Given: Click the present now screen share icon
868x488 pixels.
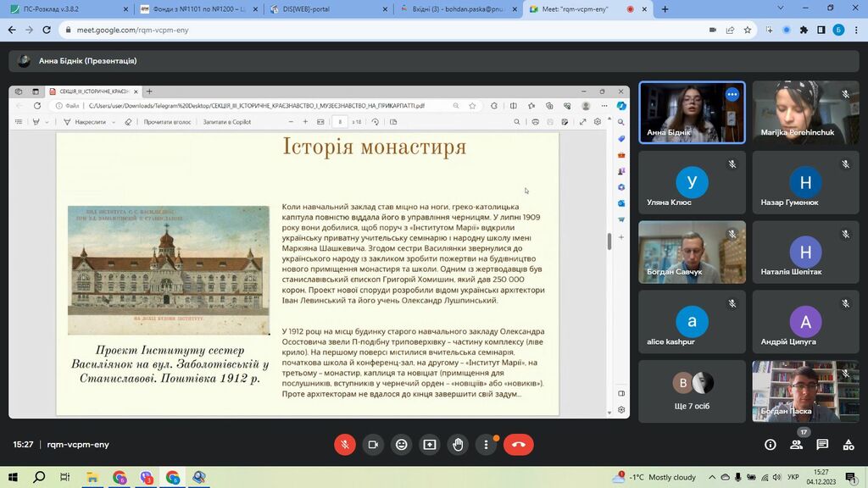Looking at the screenshot, I should [430, 444].
